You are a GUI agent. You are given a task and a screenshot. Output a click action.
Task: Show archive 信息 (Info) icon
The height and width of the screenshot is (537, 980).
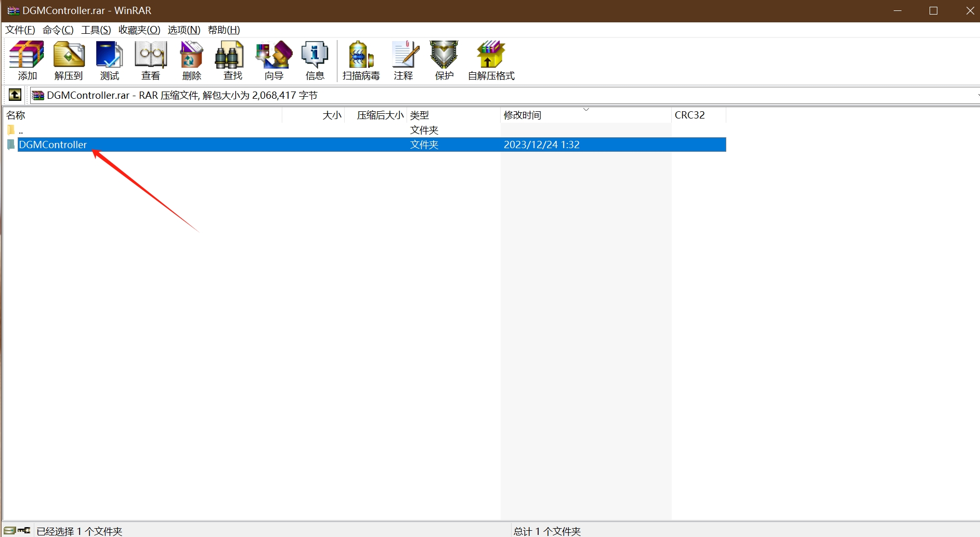(315, 55)
